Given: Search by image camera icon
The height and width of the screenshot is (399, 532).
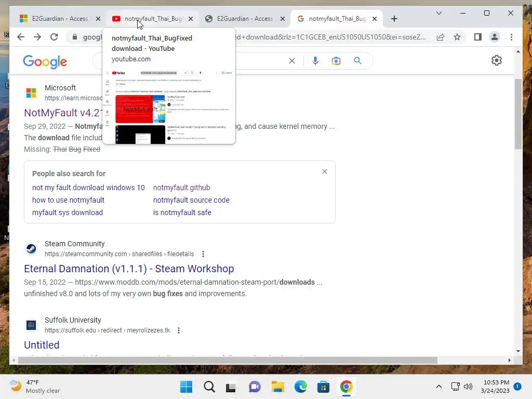Looking at the screenshot, I should pos(336,61).
